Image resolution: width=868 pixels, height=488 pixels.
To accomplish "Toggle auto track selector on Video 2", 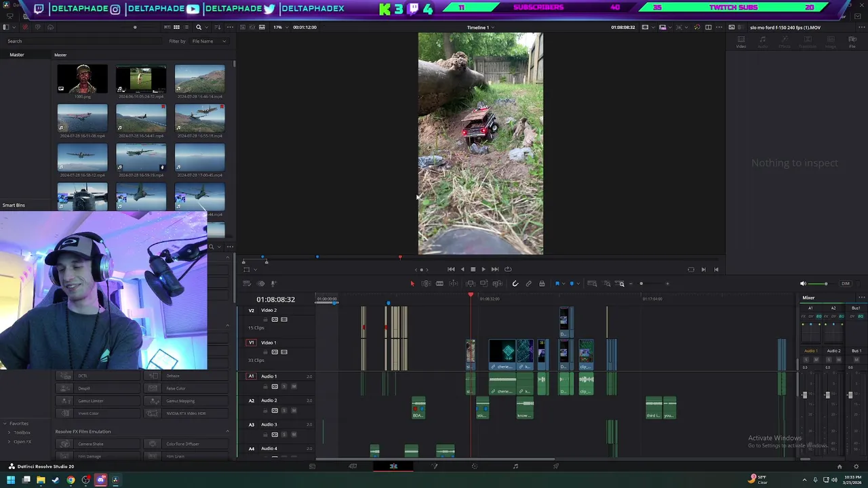I will [x=275, y=319].
